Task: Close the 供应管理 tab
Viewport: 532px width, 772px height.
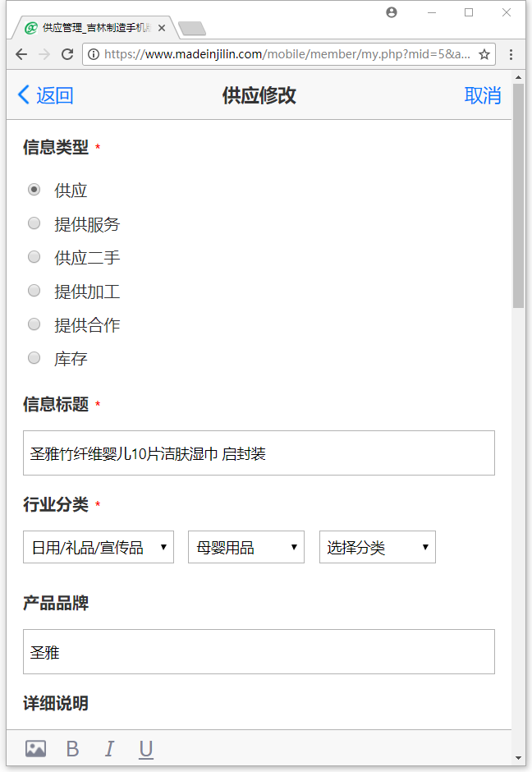Action: (162, 28)
